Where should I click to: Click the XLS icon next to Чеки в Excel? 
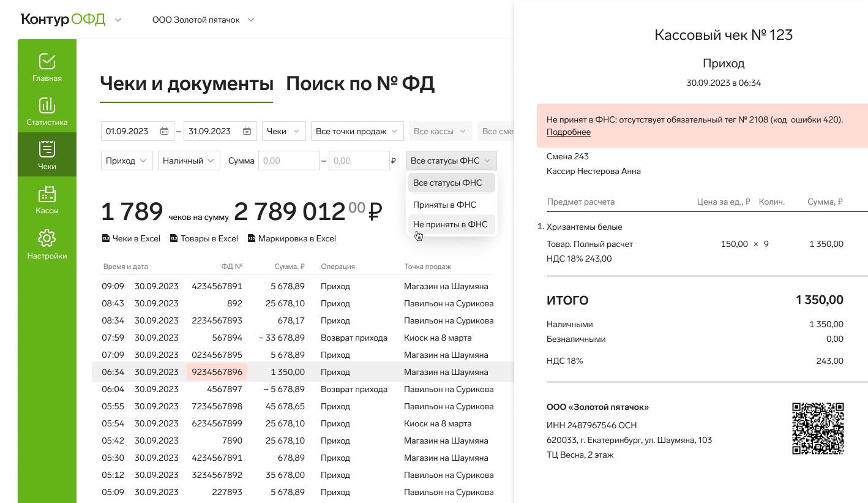[x=105, y=238]
